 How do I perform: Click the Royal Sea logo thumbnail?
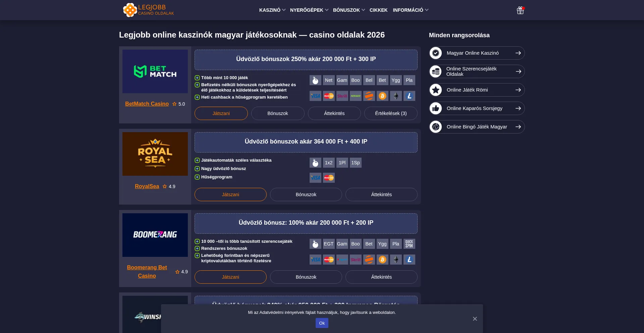[x=155, y=154]
